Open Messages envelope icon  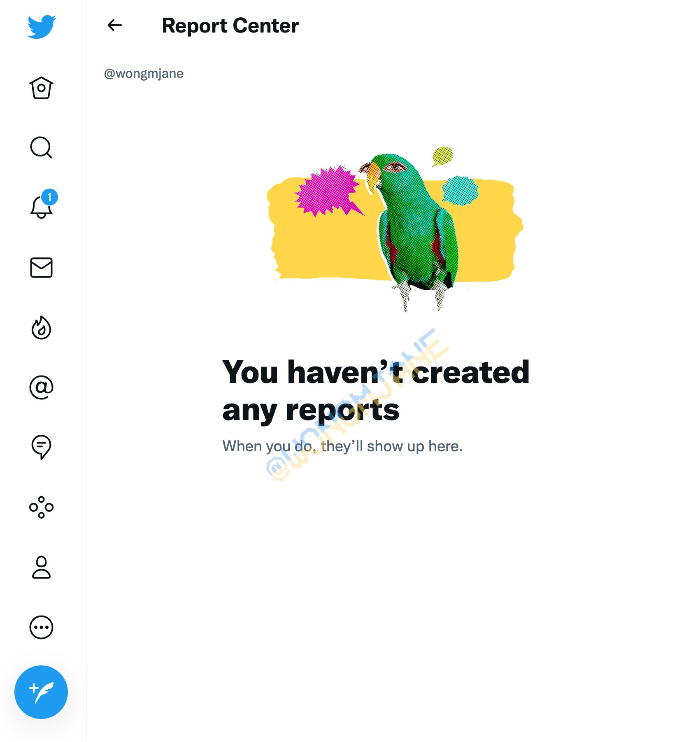41,268
